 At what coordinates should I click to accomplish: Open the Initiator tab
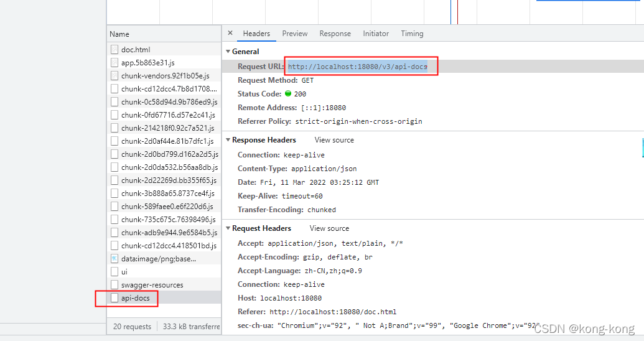point(376,34)
